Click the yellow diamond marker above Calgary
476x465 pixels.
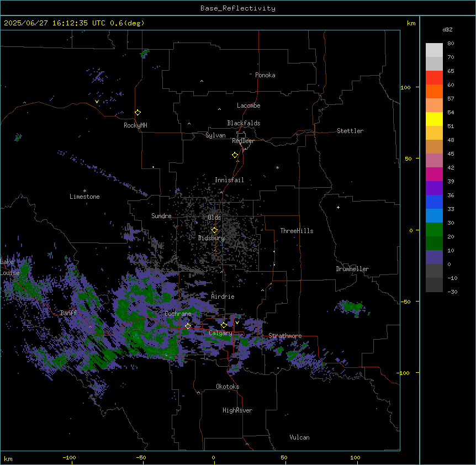pos(224,325)
